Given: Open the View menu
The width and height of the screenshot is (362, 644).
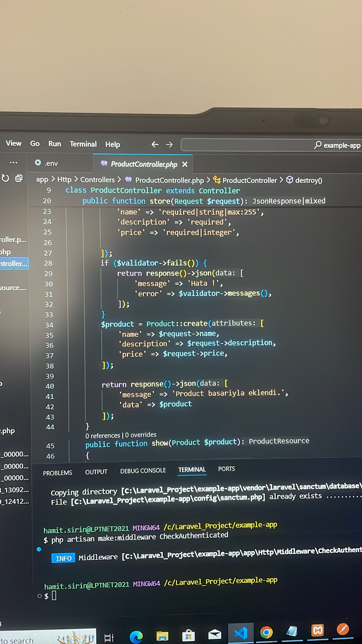Looking at the screenshot, I should (14, 143).
